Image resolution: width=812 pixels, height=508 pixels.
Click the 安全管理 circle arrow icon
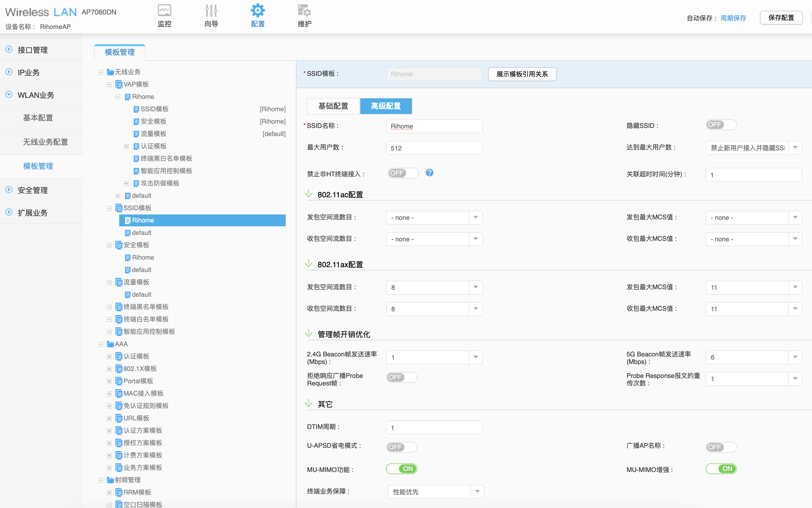click(x=9, y=189)
